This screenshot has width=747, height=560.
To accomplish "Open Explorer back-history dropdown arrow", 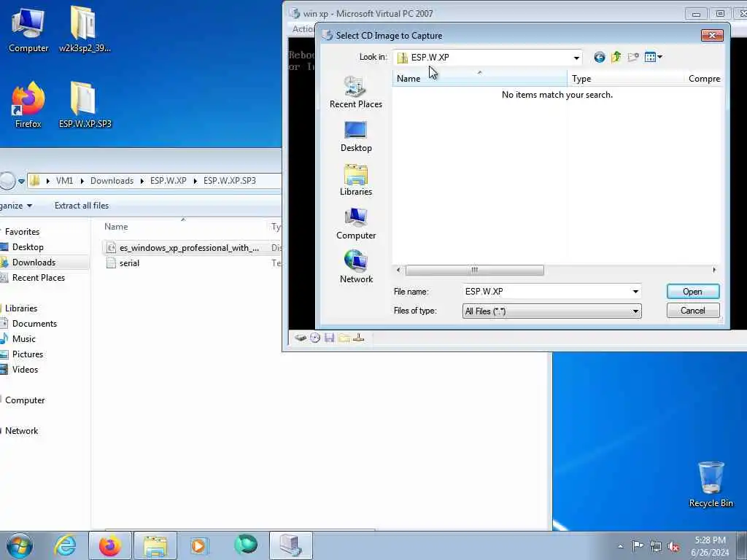I will (21, 181).
